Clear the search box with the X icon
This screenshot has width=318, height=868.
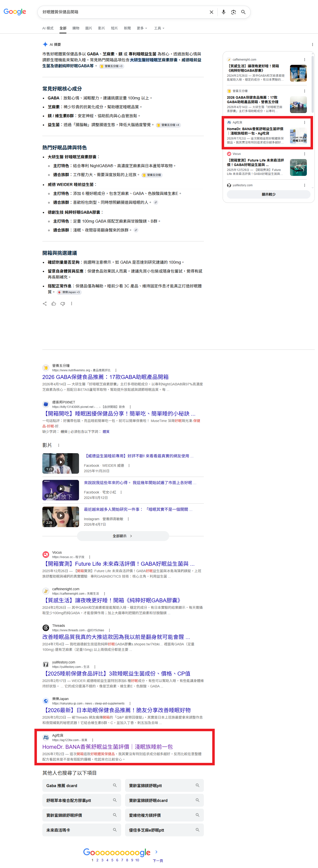212,12
